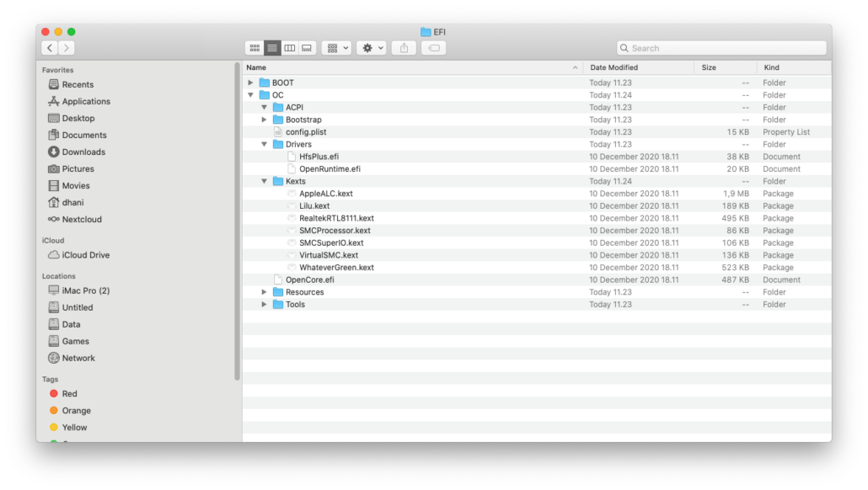
Task: Switch to icon view in toolbar
Action: pyautogui.click(x=255, y=48)
